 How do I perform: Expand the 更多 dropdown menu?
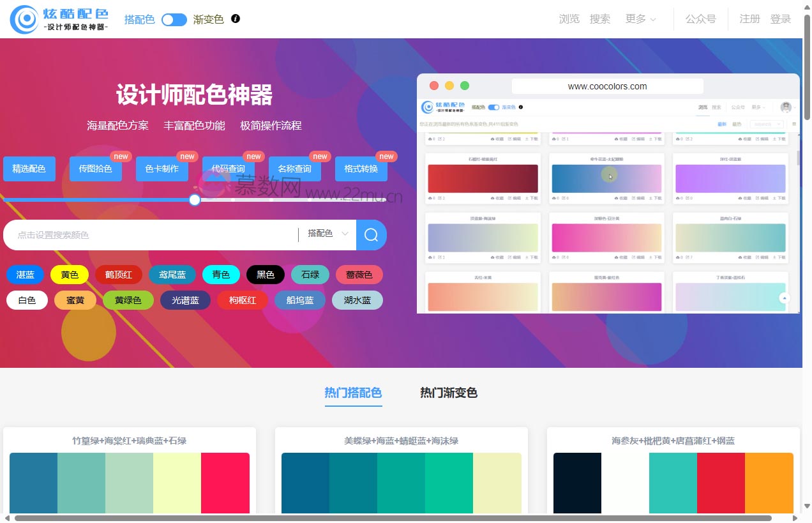640,19
